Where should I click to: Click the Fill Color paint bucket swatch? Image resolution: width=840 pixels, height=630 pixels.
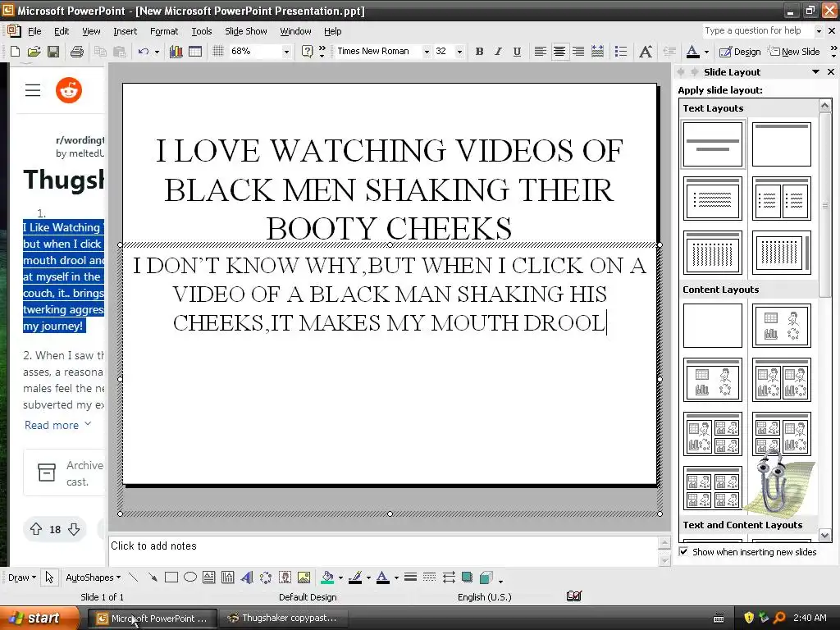(326, 577)
